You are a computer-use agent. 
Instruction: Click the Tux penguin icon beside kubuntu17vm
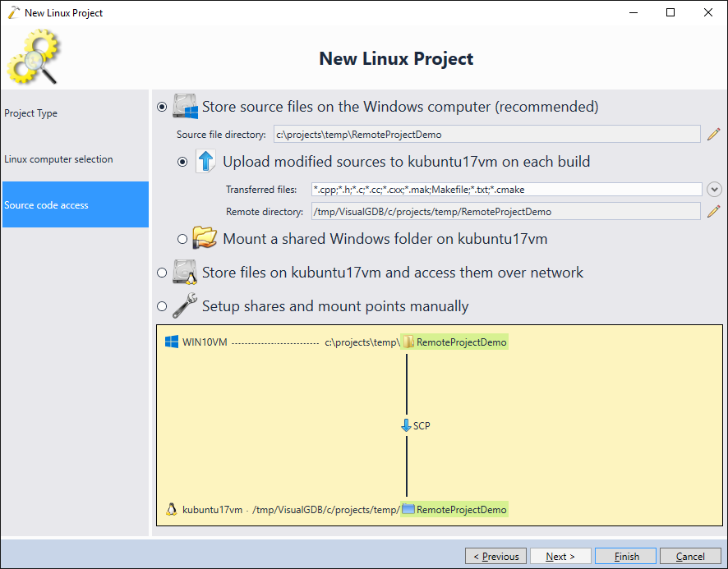(x=172, y=509)
